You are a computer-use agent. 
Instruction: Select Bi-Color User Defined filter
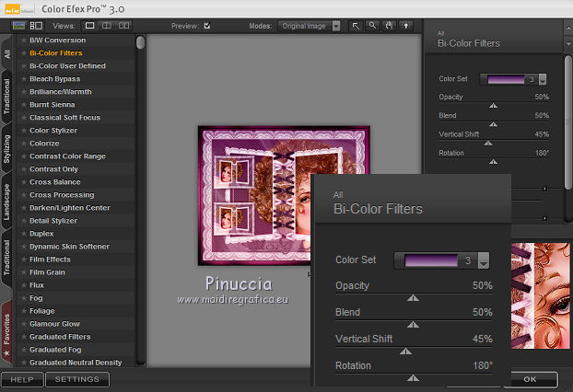tap(67, 66)
